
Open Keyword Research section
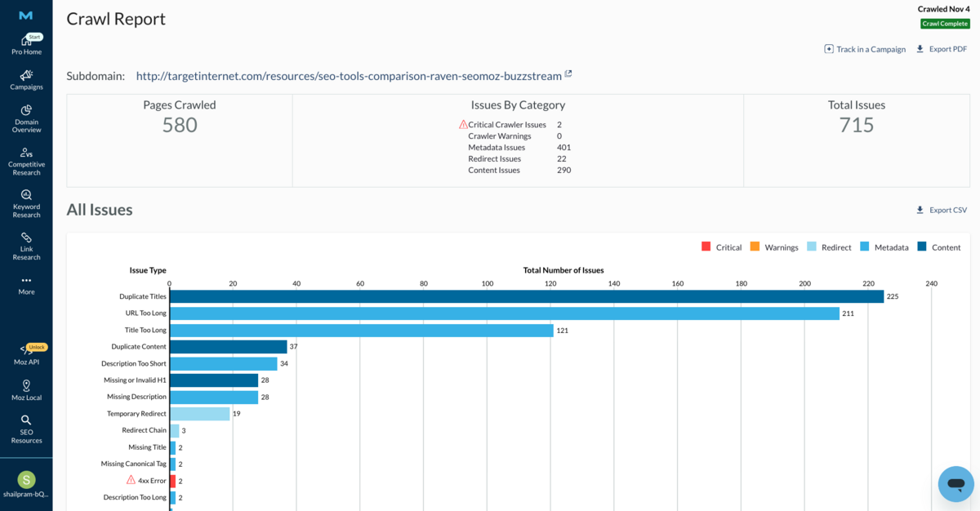click(x=26, y=204)
